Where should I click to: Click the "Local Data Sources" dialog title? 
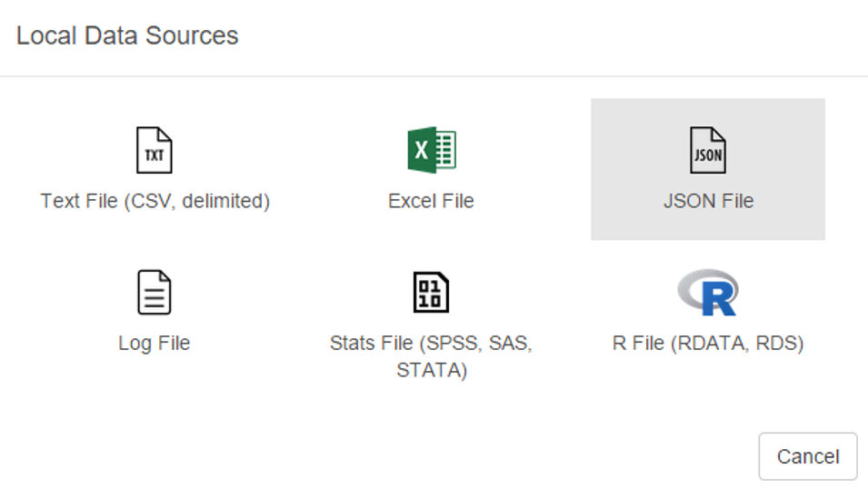coord(127,36)
